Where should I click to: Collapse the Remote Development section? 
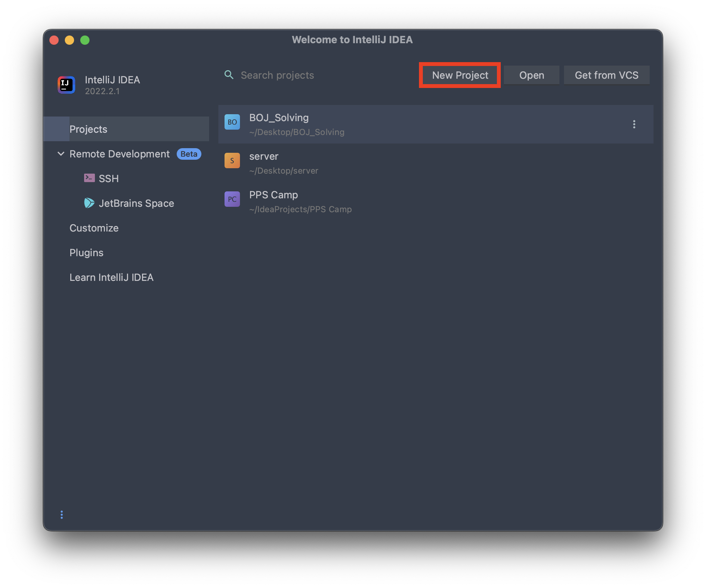coord(61,154)
